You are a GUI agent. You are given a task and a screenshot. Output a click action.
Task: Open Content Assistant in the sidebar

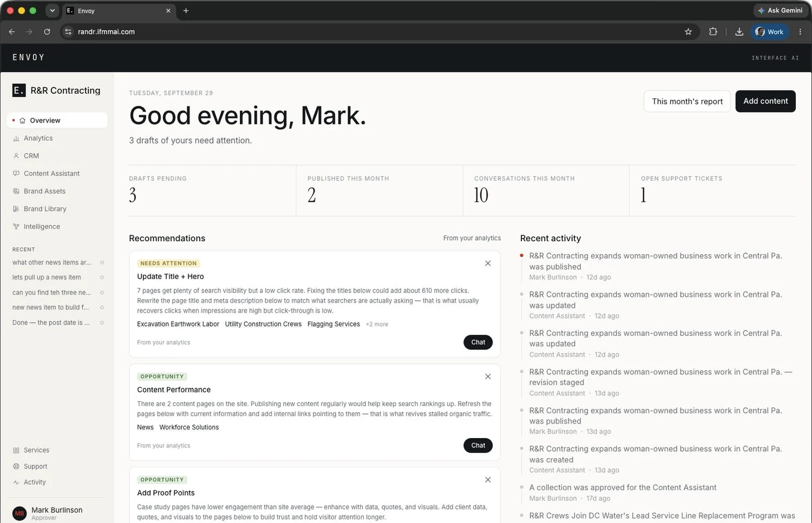click(57, 174)
